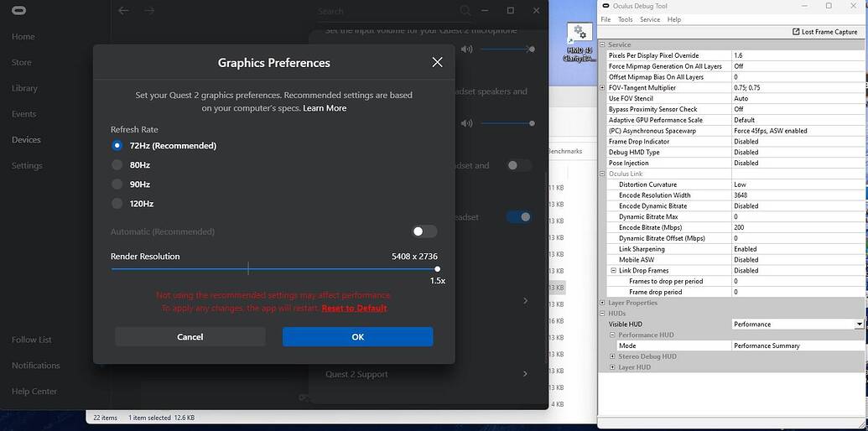Click the lower speaker volume icon behind dialog
Screen dimensions: 868x431
coord(466,122)
